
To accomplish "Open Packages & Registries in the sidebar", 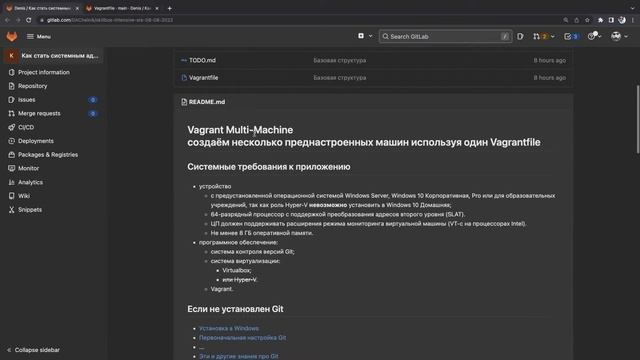I will (x=48, y=155).
